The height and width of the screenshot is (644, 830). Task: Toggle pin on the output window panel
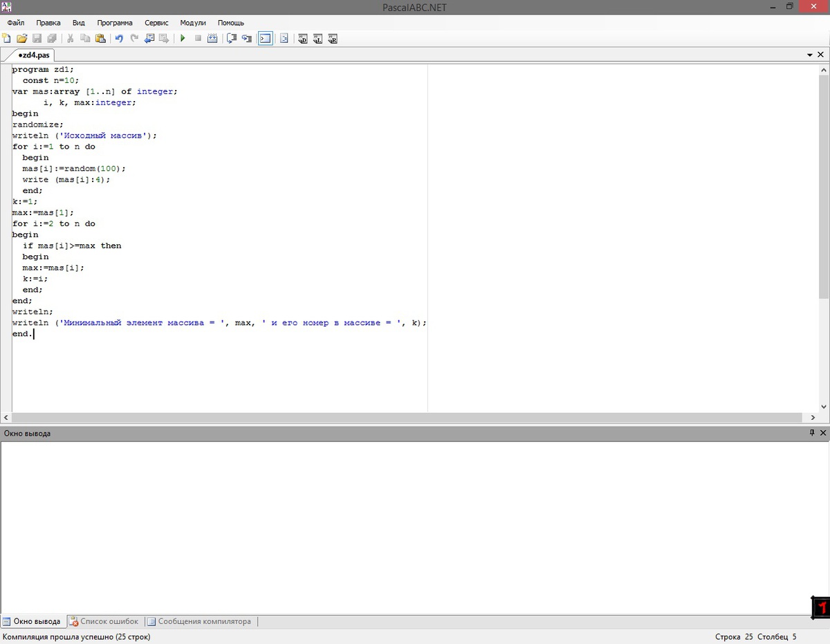(812, 433)
